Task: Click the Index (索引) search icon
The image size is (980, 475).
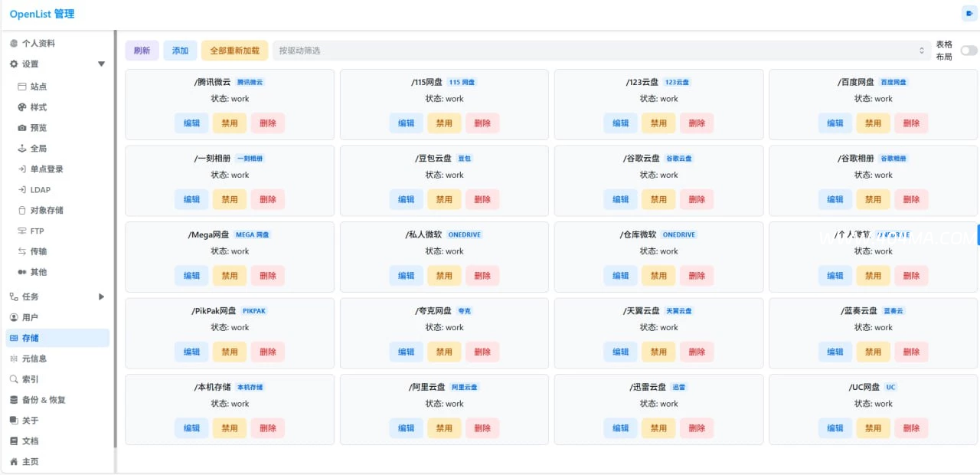Action: pyautogui.click(x=14, y=379)
